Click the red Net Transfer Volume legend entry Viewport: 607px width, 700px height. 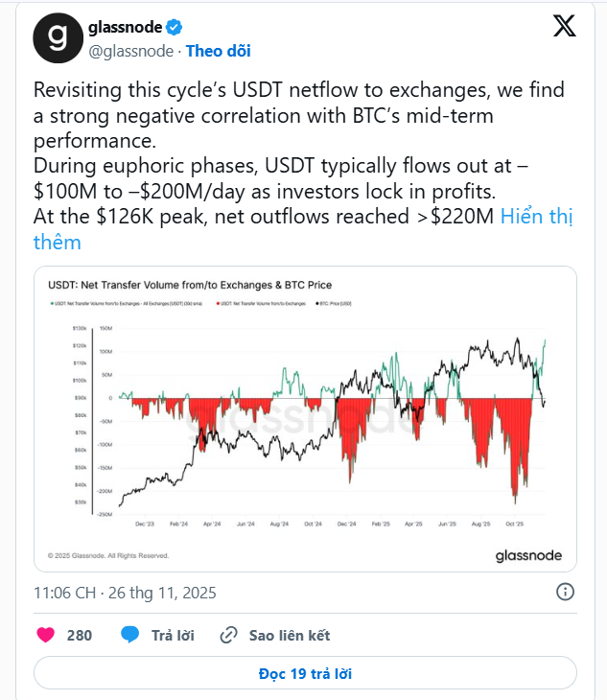265,303
